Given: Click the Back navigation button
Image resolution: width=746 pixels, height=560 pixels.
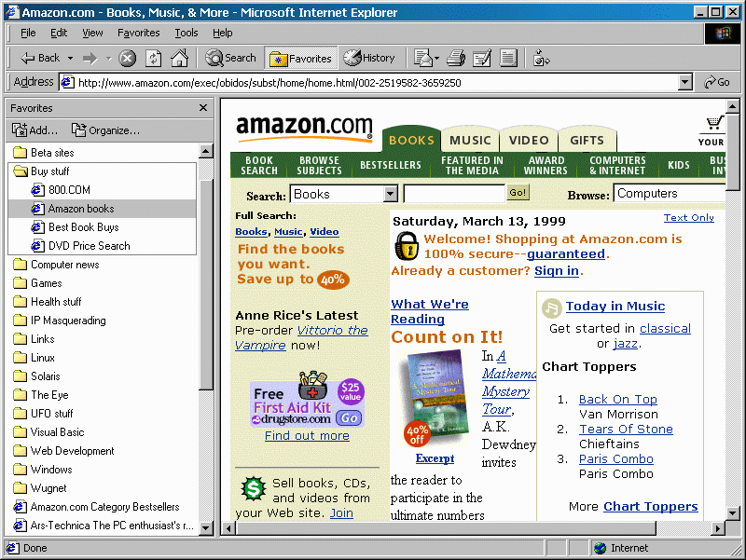Looking at the screenshot, I should pyautogui.click(x=40, y=58).
